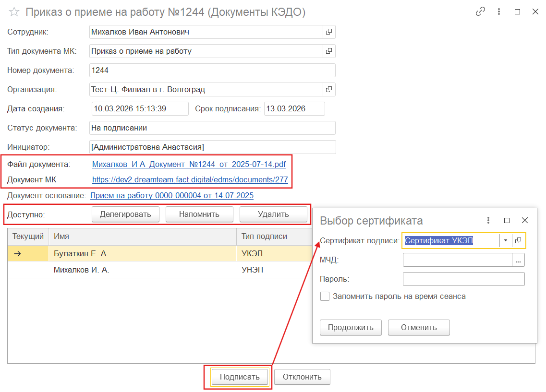Open the PDF file link Михалков И А
546x392 pixels.
click(x=189, y=165)
